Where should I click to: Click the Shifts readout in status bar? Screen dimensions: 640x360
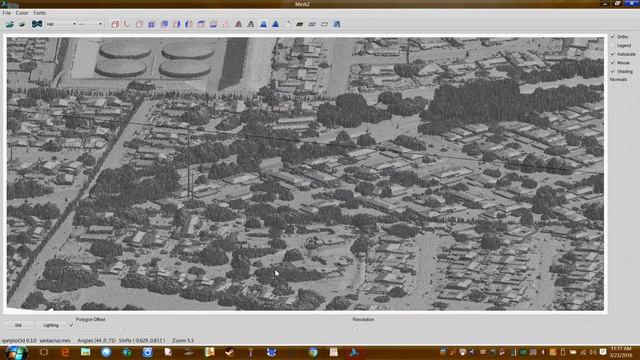142,340
